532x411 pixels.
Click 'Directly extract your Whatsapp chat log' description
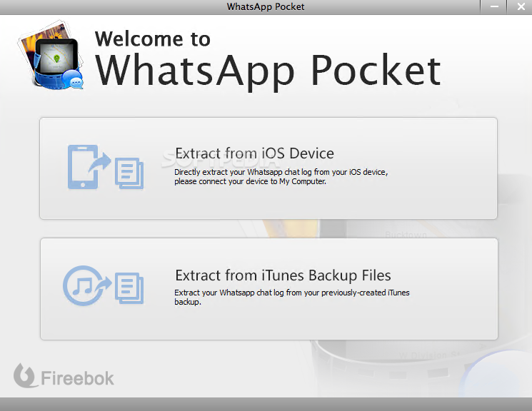pyautogui.click(x=281, y=177)
